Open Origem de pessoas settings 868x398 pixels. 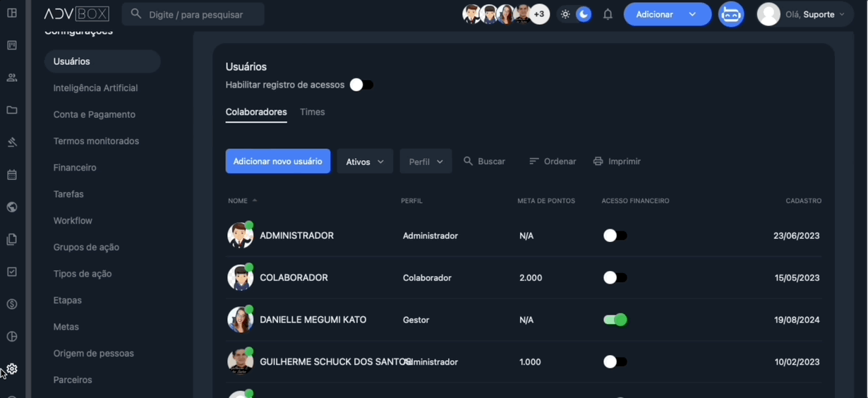click(x=94, y=354)
